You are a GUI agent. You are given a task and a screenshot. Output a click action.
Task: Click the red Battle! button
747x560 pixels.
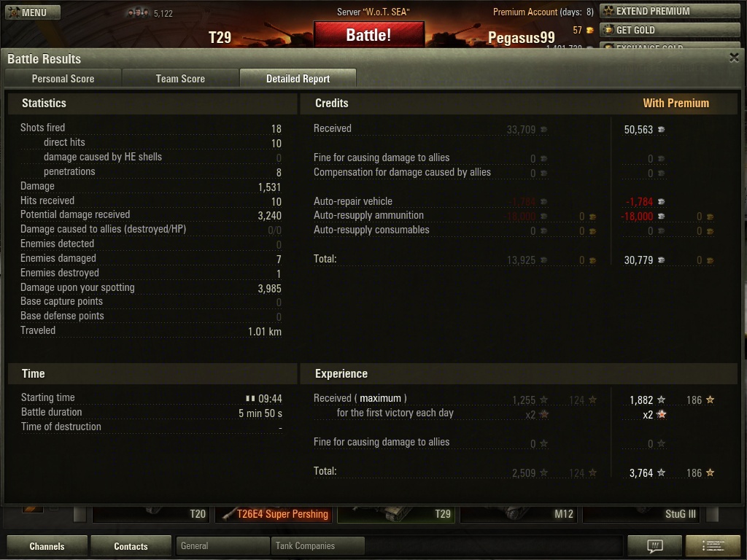368,35
